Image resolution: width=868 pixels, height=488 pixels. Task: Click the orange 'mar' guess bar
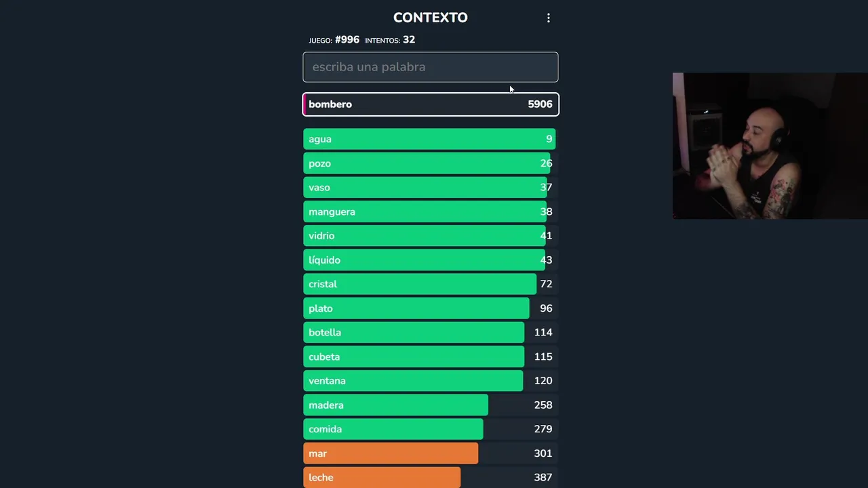391,453
